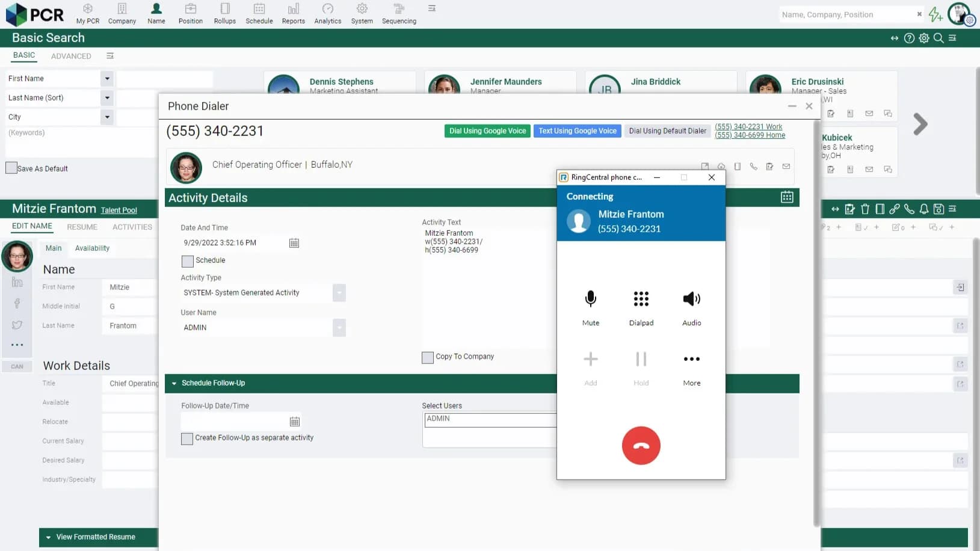Open Mitzie's Twitter profile icon
The image size is (980, 551).
click(x=17, y=325)
